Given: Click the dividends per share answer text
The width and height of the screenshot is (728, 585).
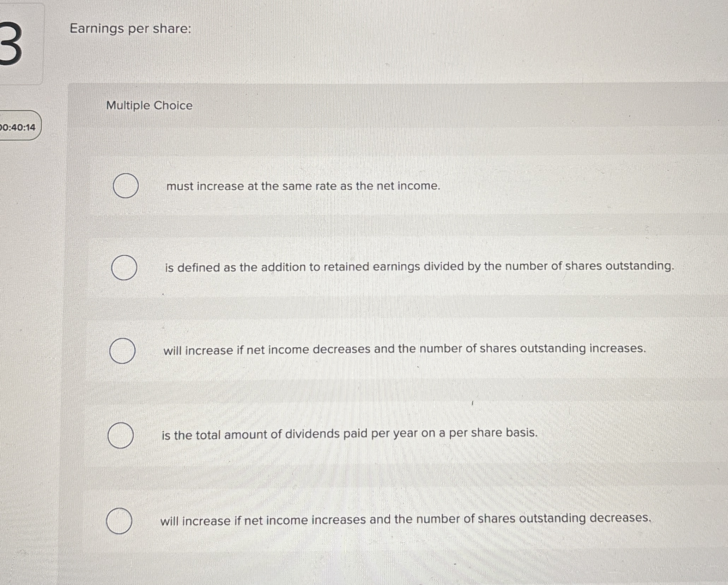Looking at the screenshot, I should [349, 434].
